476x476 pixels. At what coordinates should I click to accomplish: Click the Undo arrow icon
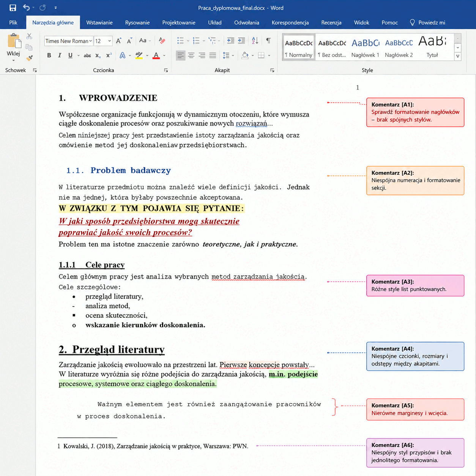tap(26, 8)
